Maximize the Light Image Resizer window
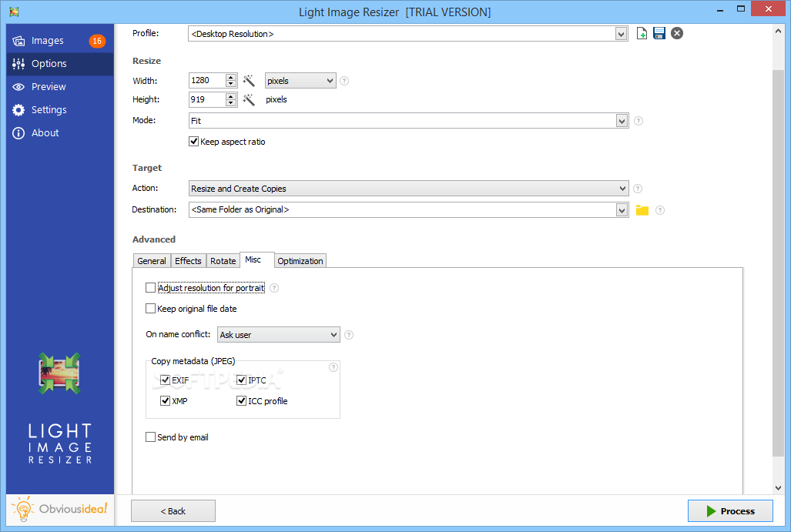This screenshot has width=791, height=532. [740, 8]
